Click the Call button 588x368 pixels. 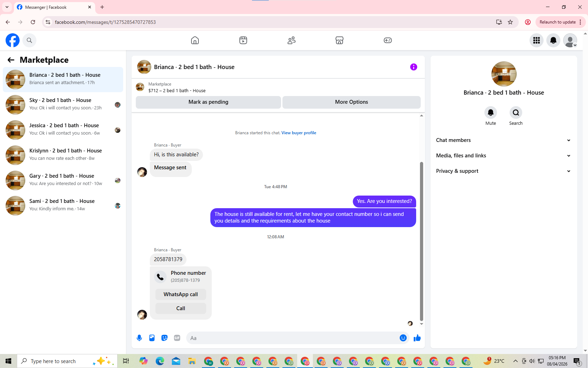tap(181, 308)
